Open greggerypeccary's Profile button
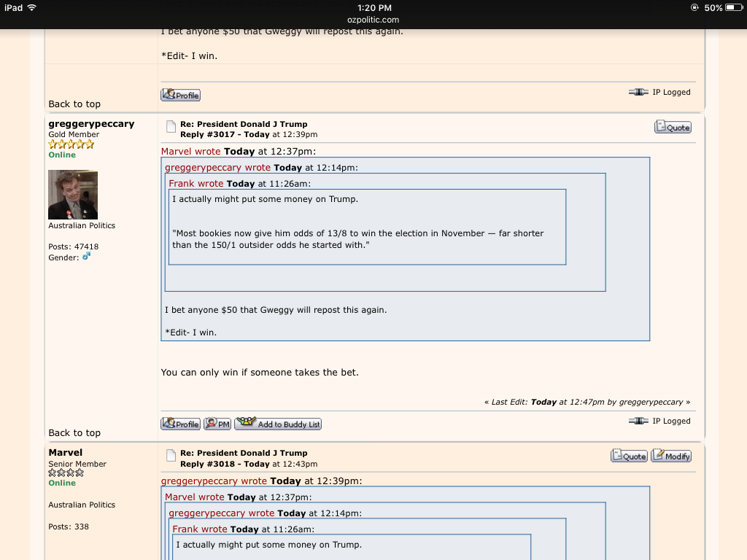747x560 pixels. [180, 424]
